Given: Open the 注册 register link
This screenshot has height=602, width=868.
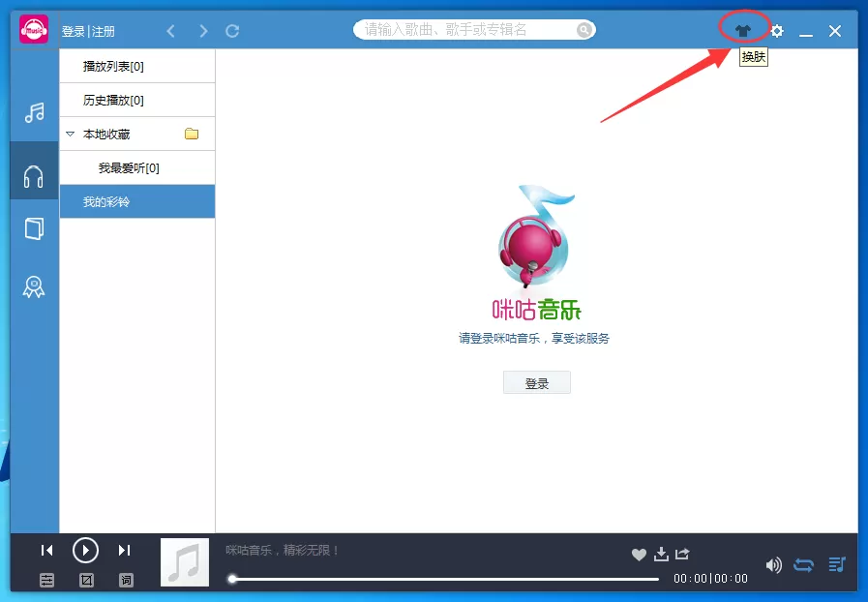Looking at the screenshot, I should [103, 32].
